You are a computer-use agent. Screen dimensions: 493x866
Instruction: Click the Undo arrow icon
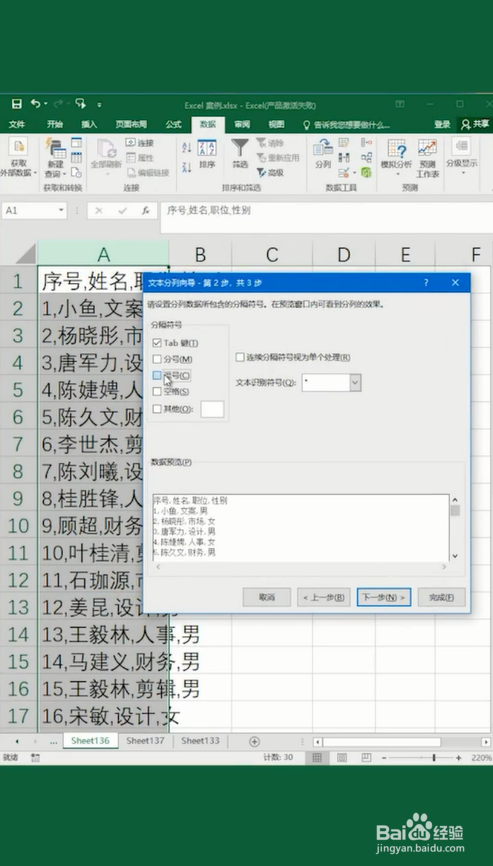pos(35,104)
